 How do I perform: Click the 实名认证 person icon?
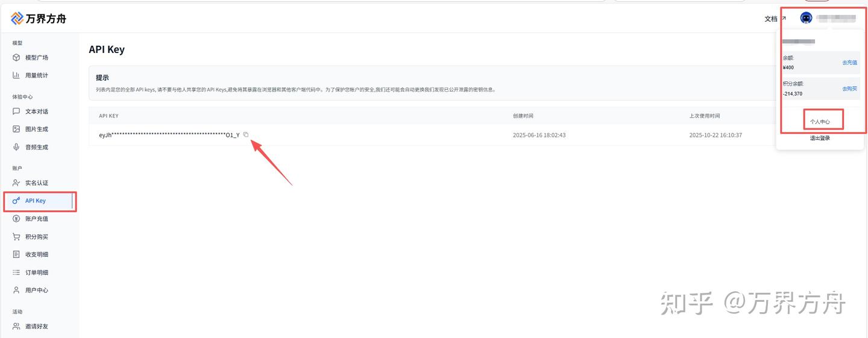pyautogui.click(x=16, y=183)
